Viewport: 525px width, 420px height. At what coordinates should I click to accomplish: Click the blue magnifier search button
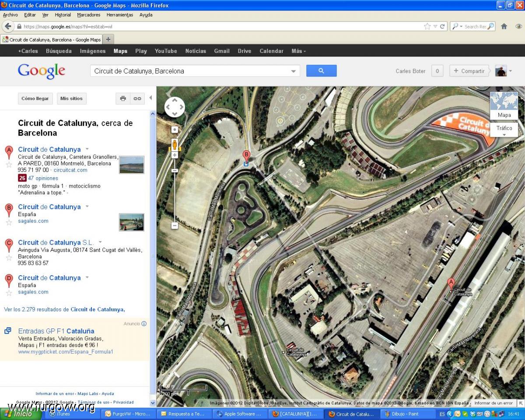coord(322,71)
